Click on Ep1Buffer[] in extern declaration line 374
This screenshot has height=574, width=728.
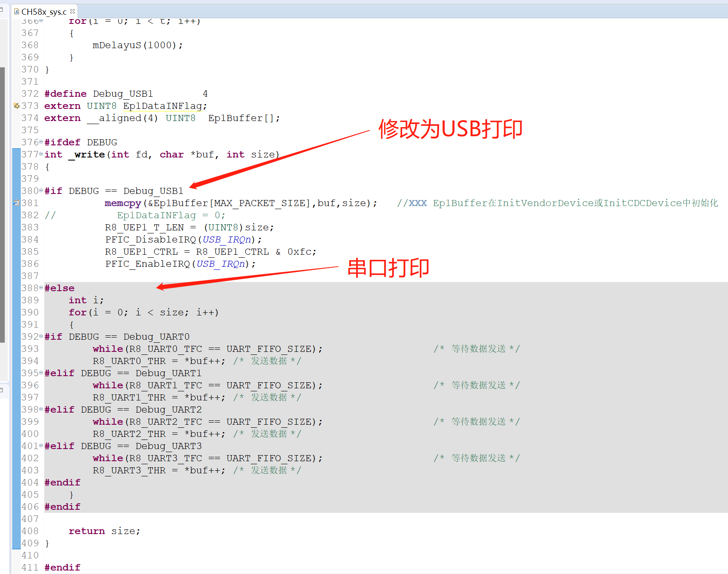click(241, 118)
